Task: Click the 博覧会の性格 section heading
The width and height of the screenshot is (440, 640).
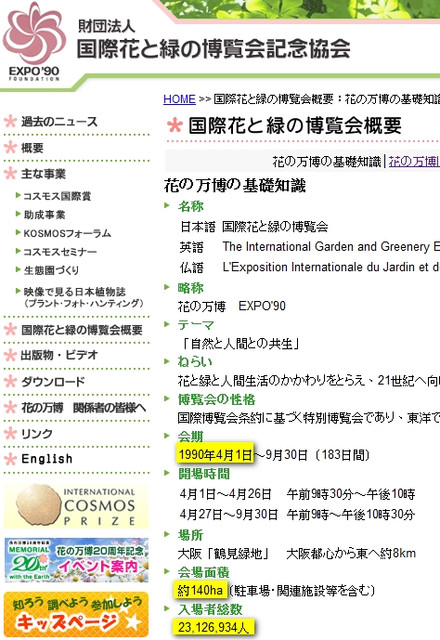Action: (x=216, y=399)
